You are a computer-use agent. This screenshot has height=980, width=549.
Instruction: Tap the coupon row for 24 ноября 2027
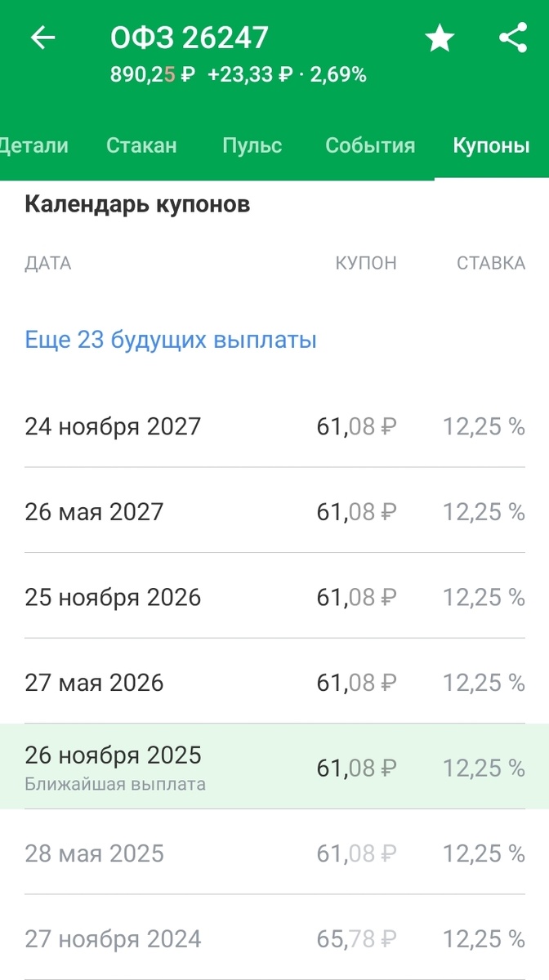click(274, 425)
